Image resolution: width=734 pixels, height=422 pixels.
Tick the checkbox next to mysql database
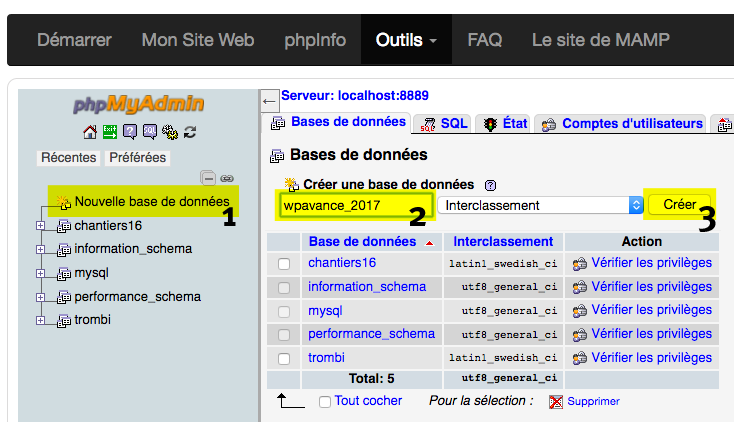coord(284,311)
